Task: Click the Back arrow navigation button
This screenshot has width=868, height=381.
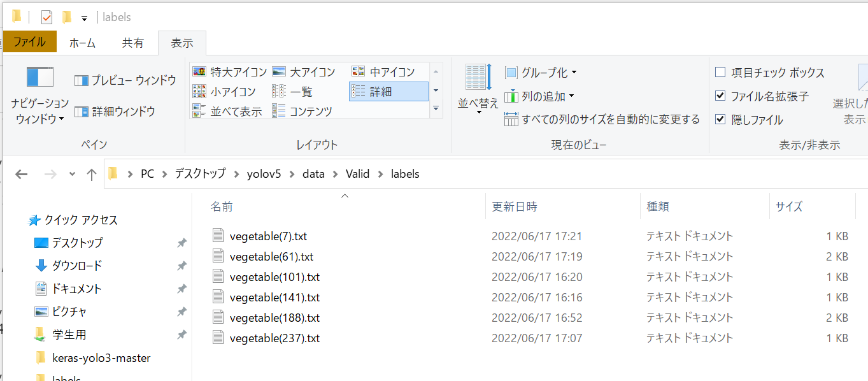Action: click(x=21, y=175)
